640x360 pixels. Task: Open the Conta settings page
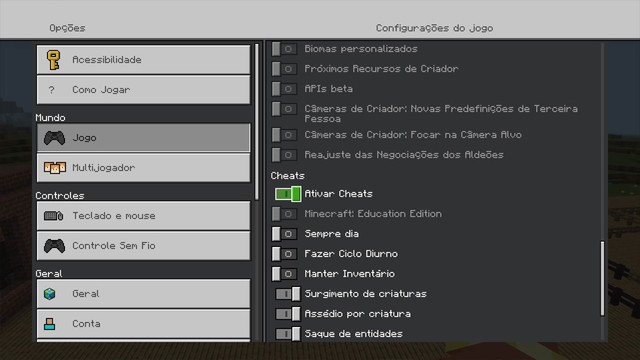(x=143, y=324)
